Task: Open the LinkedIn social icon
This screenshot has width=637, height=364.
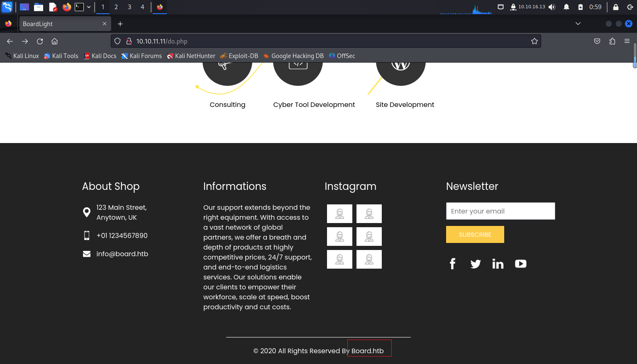Action: pos(498,264)
